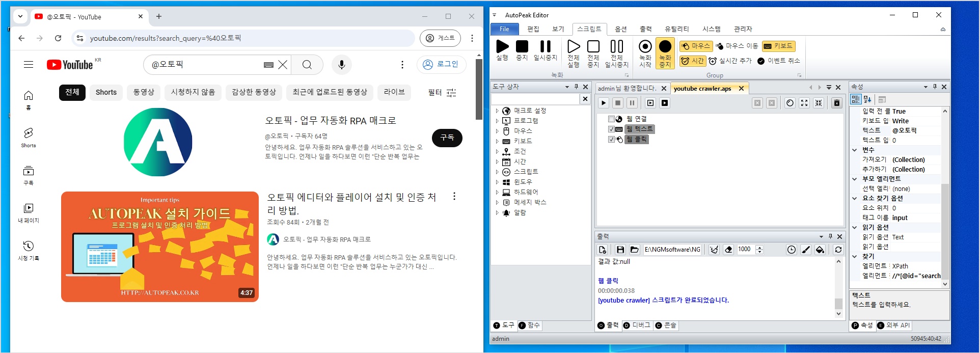Collapse 변수 property group

pyautogui.click(x=855, y=150)
